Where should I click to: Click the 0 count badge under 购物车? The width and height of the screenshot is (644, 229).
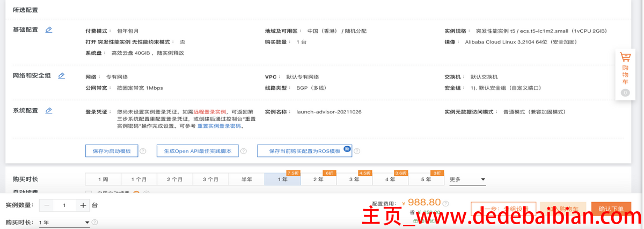625,92
